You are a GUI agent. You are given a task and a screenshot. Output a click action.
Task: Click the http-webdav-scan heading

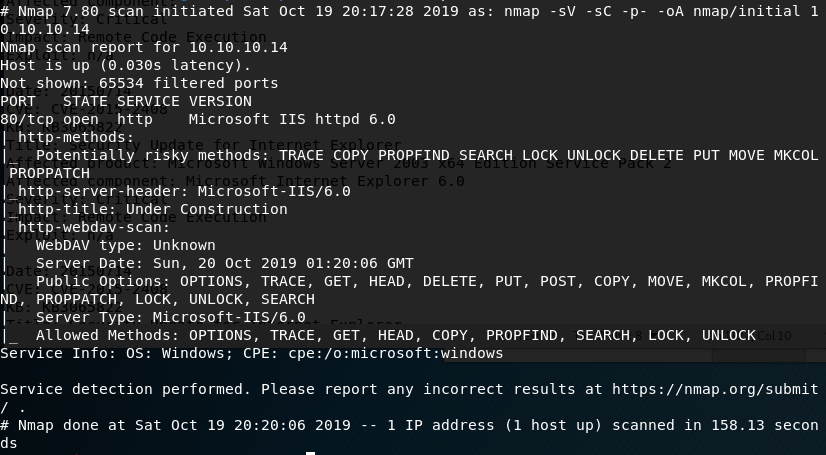[x=92, y=227]
